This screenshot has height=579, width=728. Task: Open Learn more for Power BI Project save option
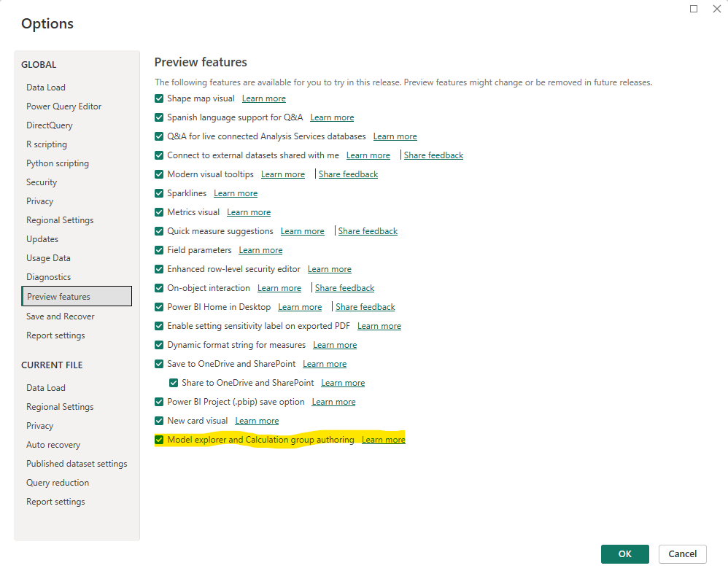[x=333, y=402]
